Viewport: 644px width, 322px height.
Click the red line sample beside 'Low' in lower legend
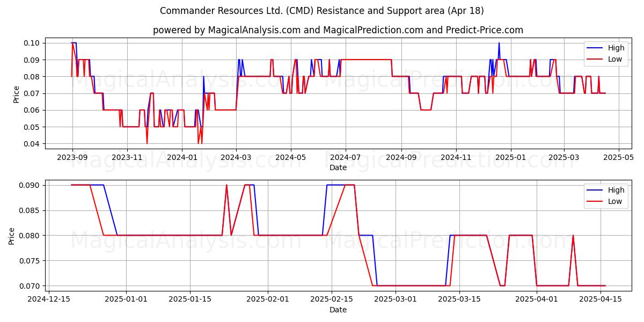(x=595, y=202)
